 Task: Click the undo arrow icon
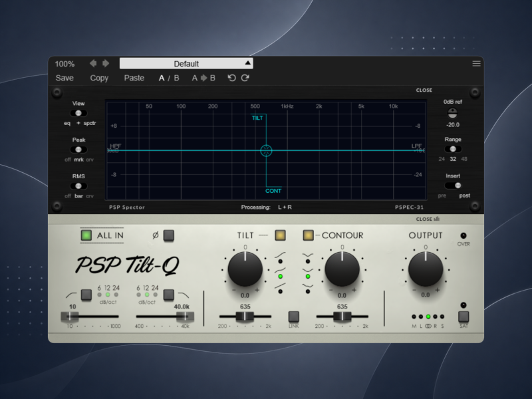(x=231, y=78)
